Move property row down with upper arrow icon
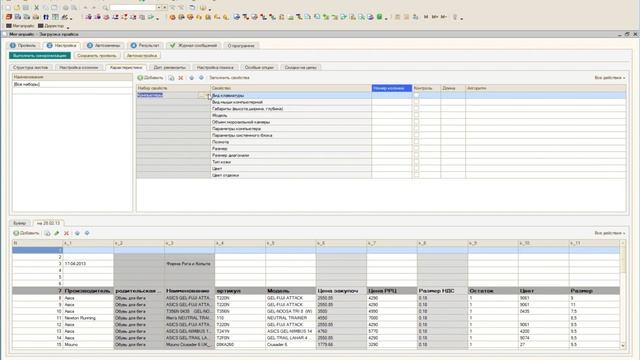Image resolution: width=640 pixels, height=360 pixels. (x=201, y=78)
